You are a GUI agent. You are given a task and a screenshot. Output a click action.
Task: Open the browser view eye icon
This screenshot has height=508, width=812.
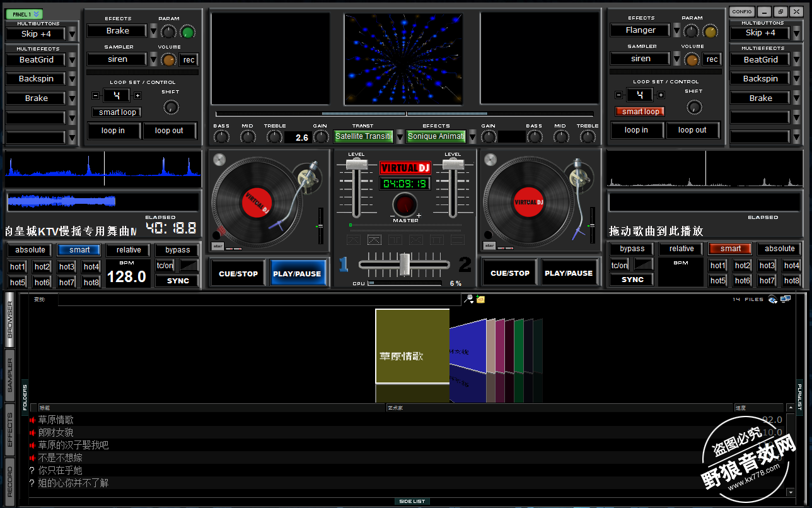(x=773, y=299)
